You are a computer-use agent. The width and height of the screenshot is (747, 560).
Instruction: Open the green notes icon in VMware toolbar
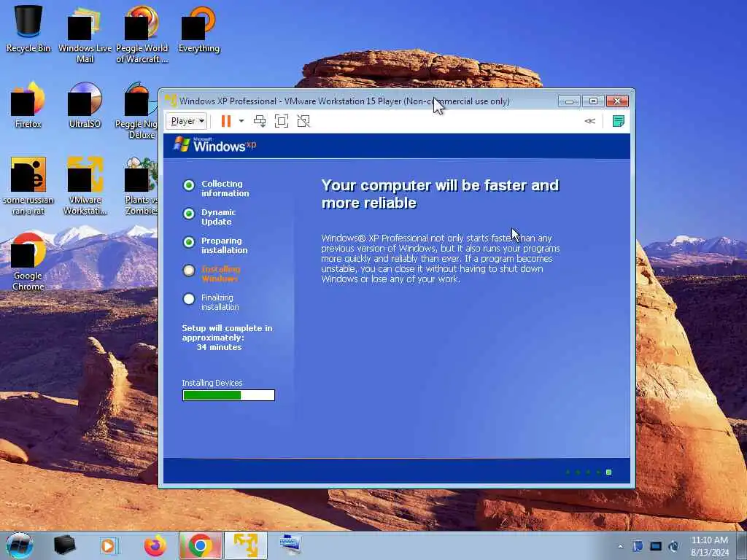[618, 121]
